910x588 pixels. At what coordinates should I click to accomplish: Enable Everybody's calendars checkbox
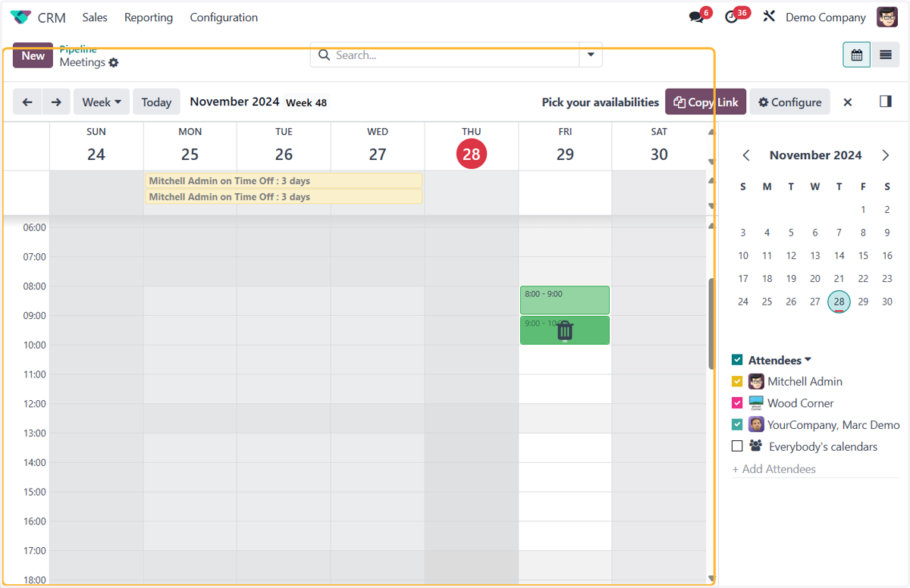(737, 446)
